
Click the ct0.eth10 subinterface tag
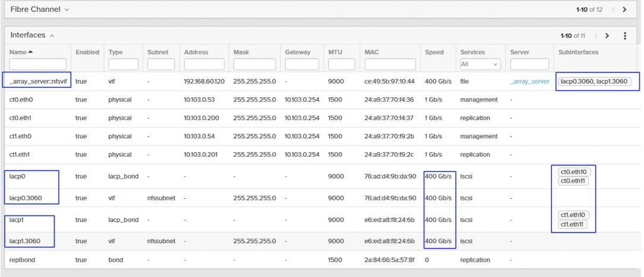(573, 171)
